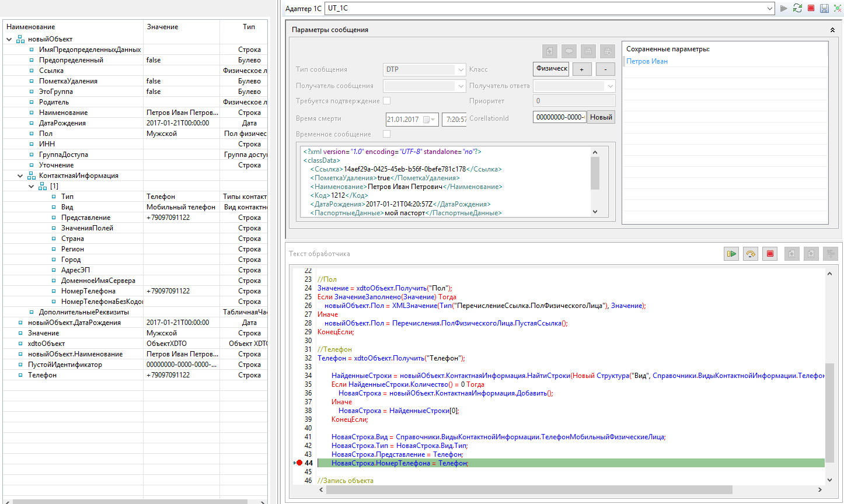This screenshot has width=844, height=504.
Task: Click the CorellationId input field
Action: click(x=559, y=117)
